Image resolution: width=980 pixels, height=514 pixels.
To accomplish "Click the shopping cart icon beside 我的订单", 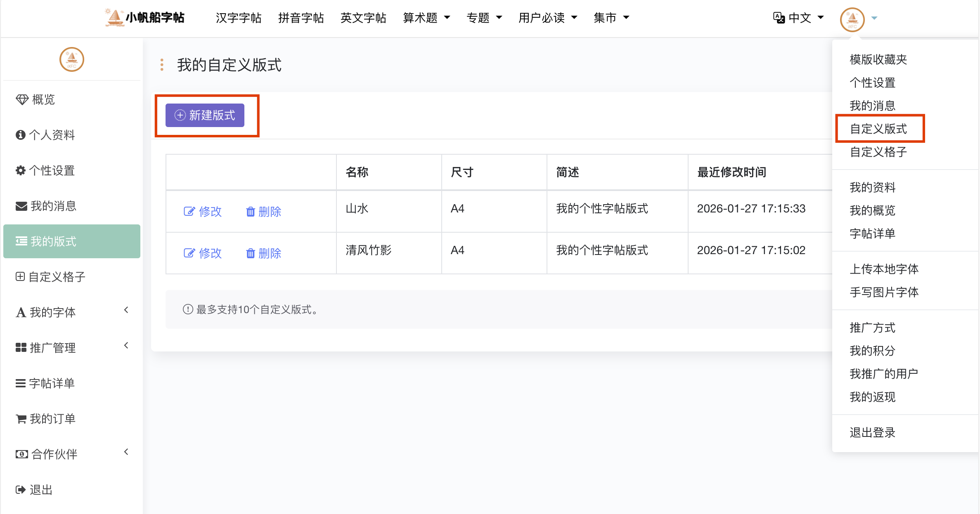I will tap(21, 419).
